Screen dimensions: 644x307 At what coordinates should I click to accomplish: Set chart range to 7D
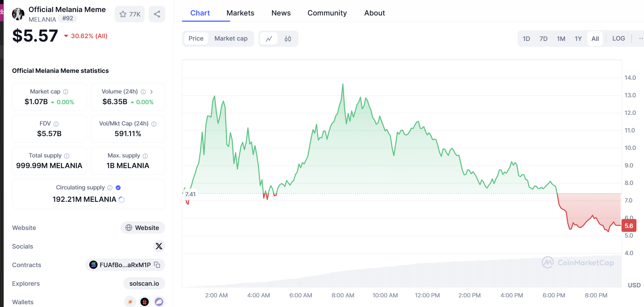coord(543,39)
